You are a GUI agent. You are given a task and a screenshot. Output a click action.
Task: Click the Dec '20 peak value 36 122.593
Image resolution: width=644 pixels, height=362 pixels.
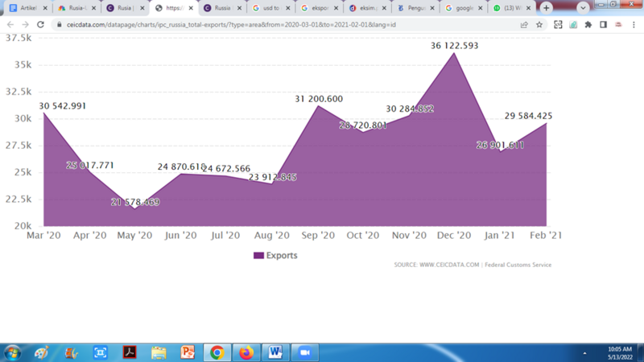click(454, 46)
